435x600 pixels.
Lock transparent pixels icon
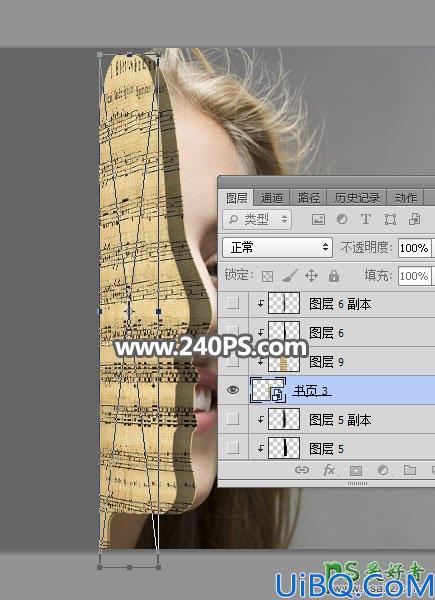pyautogui.click(x=267, y=276)
